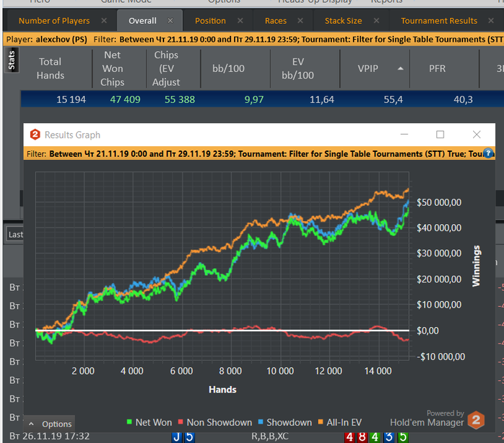Close the Results Graph window
504x443 pixels.
477,135
